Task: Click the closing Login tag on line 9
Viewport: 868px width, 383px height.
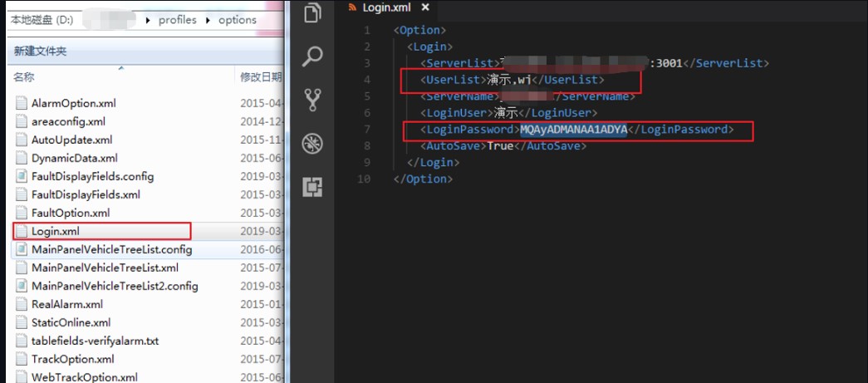Action: click(x=434, y=163)
